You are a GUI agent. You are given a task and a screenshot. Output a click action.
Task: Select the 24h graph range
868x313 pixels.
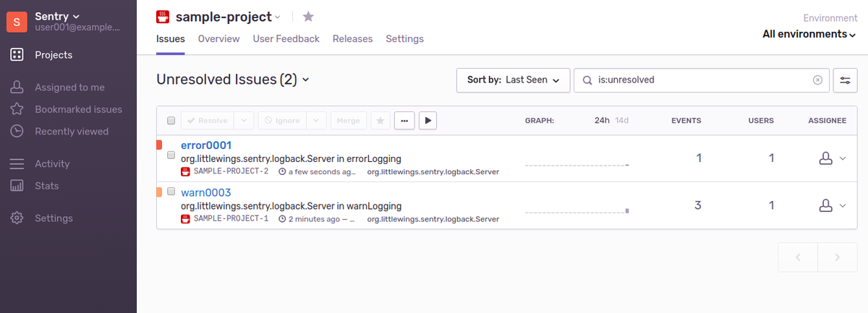[602, 121]
